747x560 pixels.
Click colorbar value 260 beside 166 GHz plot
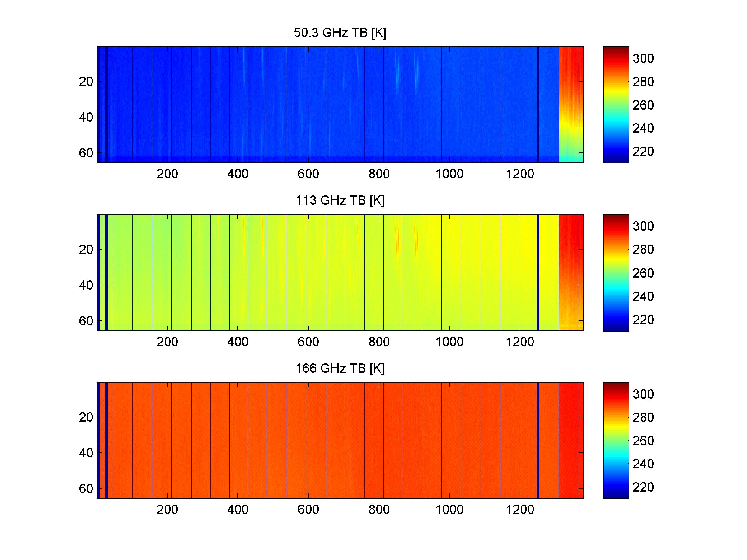(643, 441)
